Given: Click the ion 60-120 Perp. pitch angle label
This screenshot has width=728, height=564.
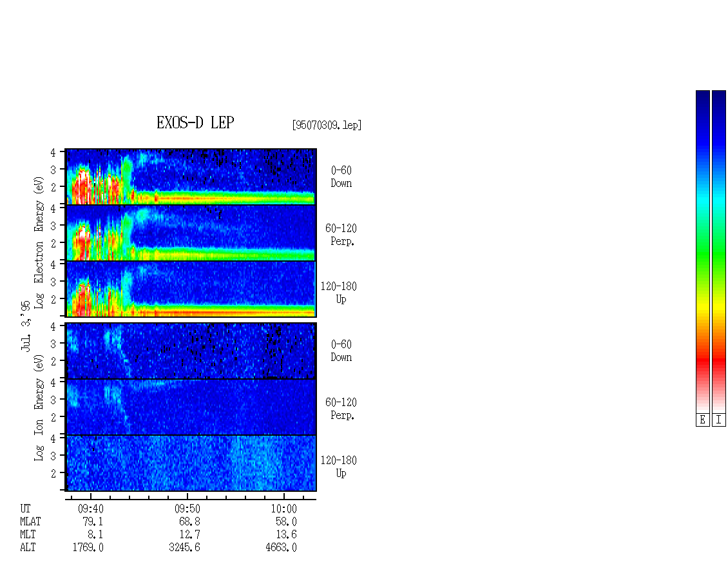Looking at the screenshot, I should 341,409.
